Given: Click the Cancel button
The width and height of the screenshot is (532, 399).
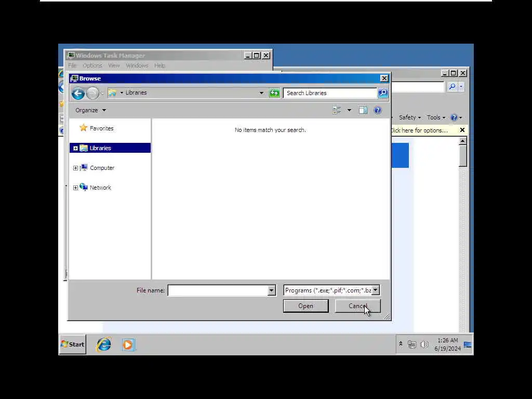Looking at the screenshot, I should pos(357,306).
